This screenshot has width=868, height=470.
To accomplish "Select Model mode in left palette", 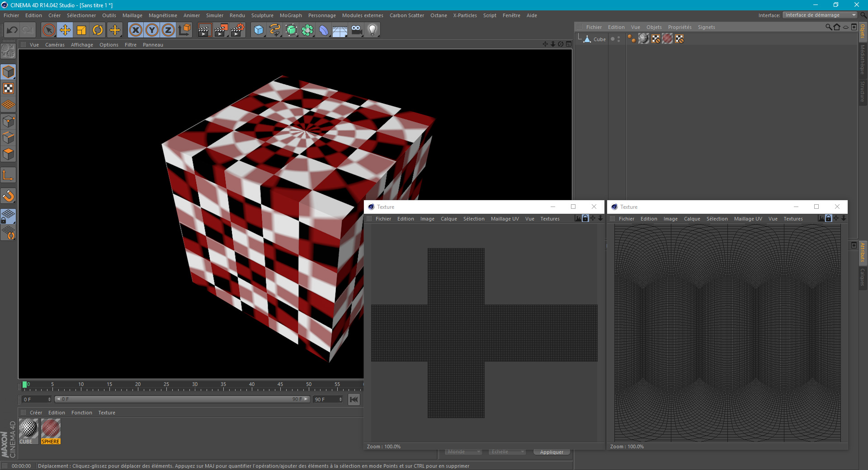I will coord(8,72).
